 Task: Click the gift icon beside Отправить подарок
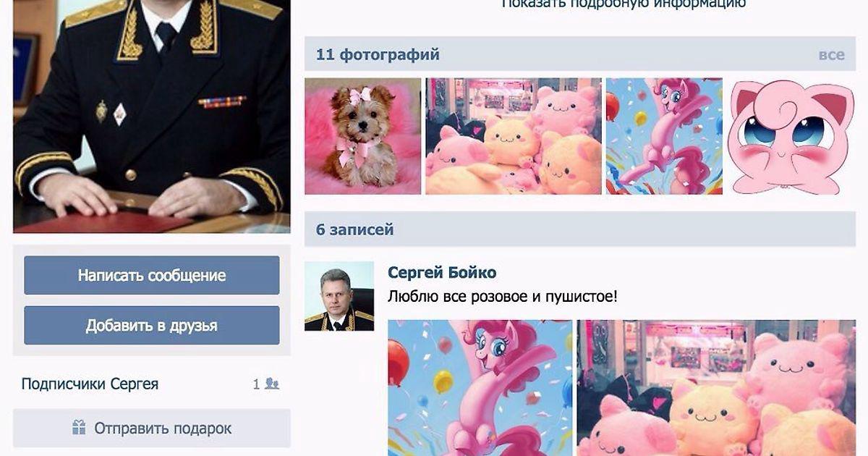click(79, 428)
